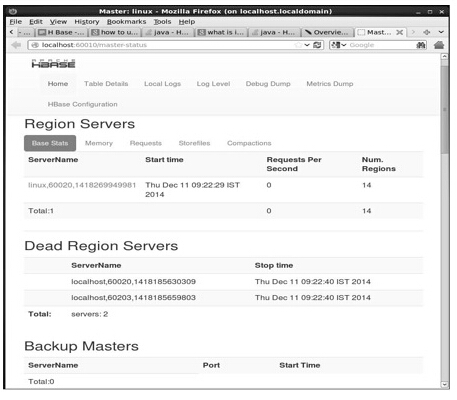Image resolution: width=457 pixels, height=400 pixels.
Task: Click dead server localhost,60203,1418185659803
Action: tap(133, 298)
